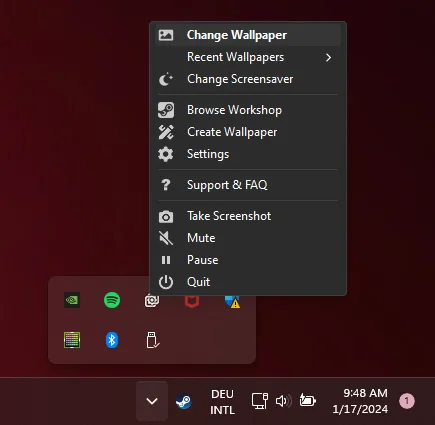Open Recent Wallpapers menu item
This screenshot has width=435, height=425.
pos(248,57)
